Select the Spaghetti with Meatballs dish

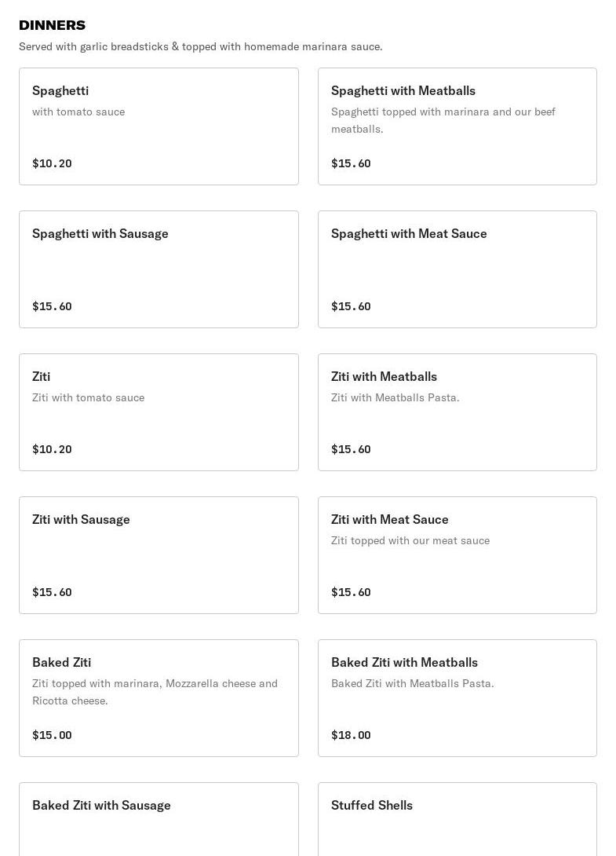(457, 126)
